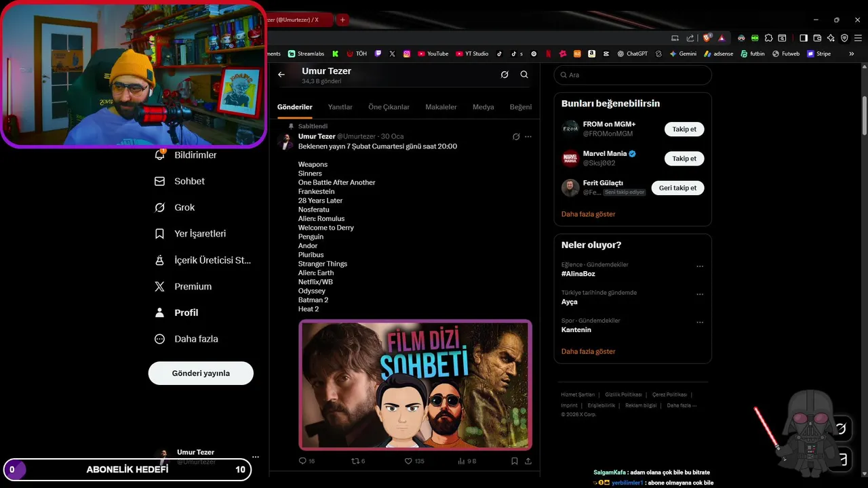The height and width of the screenshot is (488, 868).
Task: Open options for Kantenin trend
Action: pyautogui.click(x=700, y=323)
